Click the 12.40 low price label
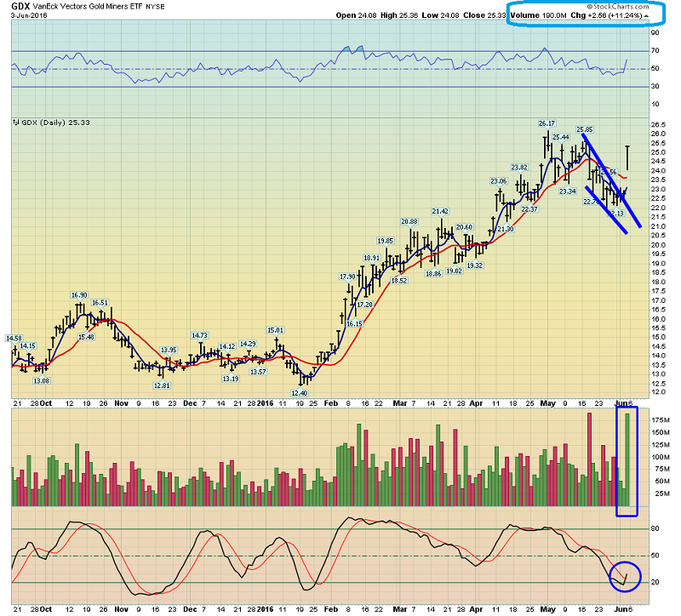This screenshot has height=616, width=681. tap(299, 392)
